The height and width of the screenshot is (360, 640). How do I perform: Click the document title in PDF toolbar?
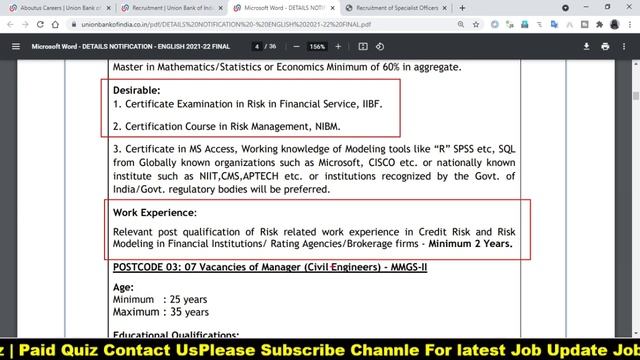coord(131,47)
